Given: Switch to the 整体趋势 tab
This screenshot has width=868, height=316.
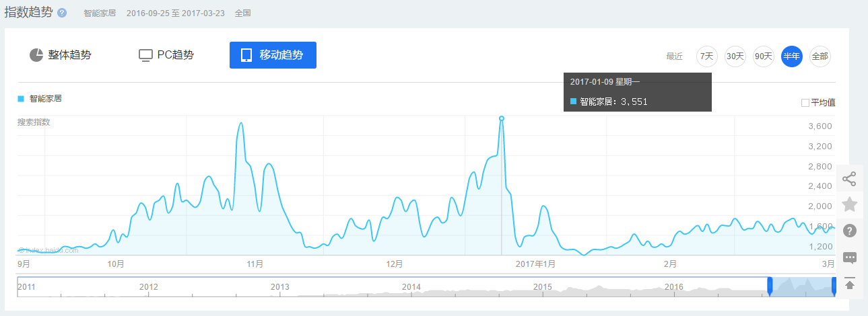Looking at the screenshot, I should pyautogui.click(x=61, y=55).
